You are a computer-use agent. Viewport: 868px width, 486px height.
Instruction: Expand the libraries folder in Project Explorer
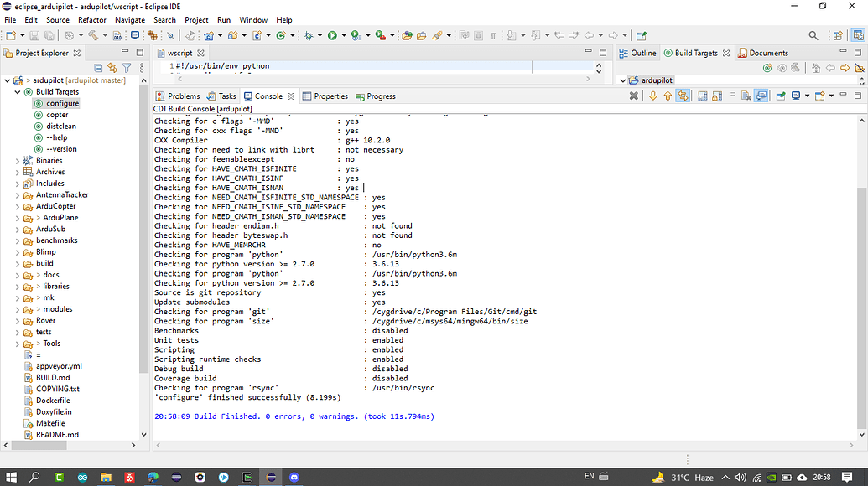[x=19, y=286]
